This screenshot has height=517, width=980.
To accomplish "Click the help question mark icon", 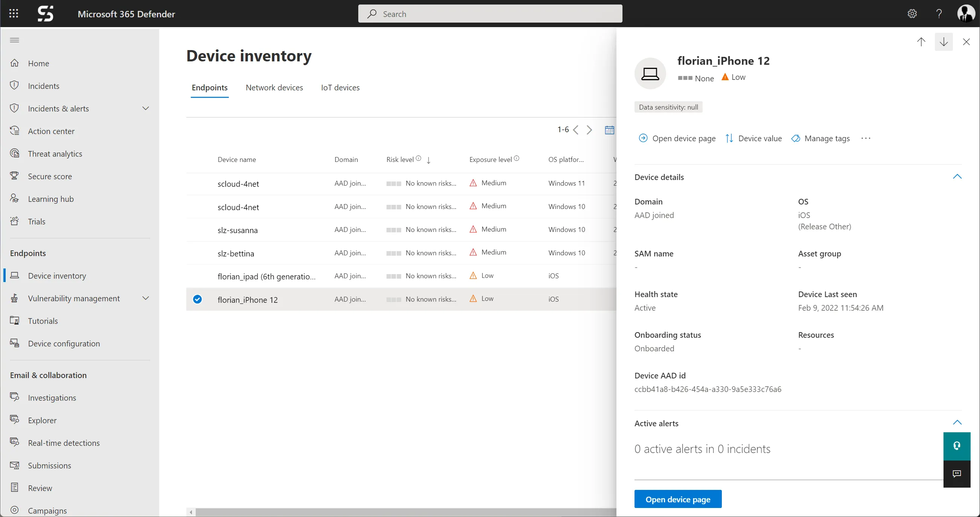I will (x=939, y=14).
